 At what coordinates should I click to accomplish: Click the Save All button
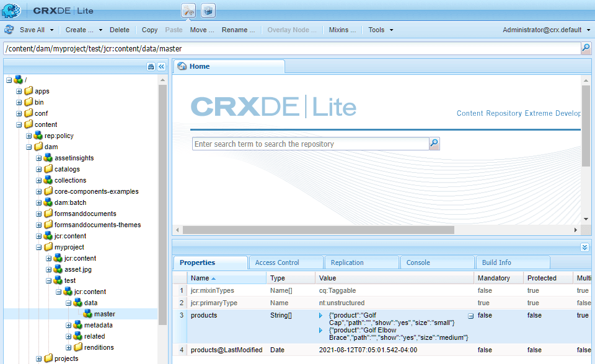32,30
